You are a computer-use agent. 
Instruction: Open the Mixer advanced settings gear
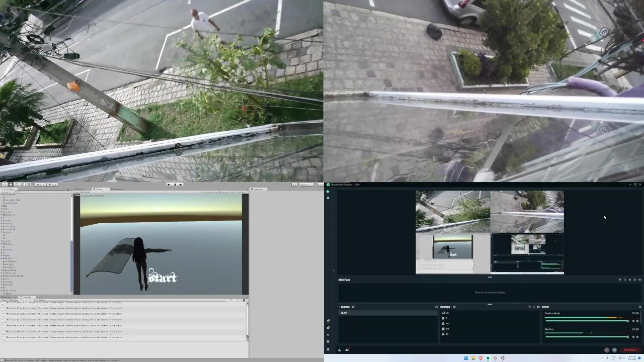[639, 307]
